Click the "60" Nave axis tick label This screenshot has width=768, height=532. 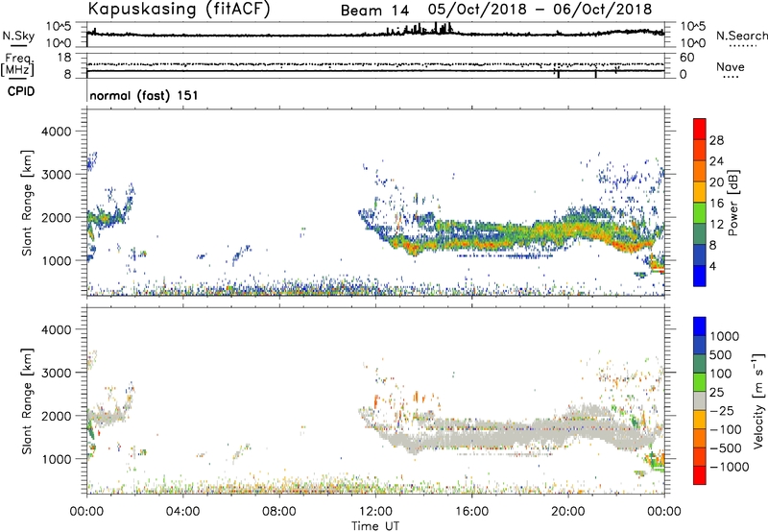(x=687, y=58)
